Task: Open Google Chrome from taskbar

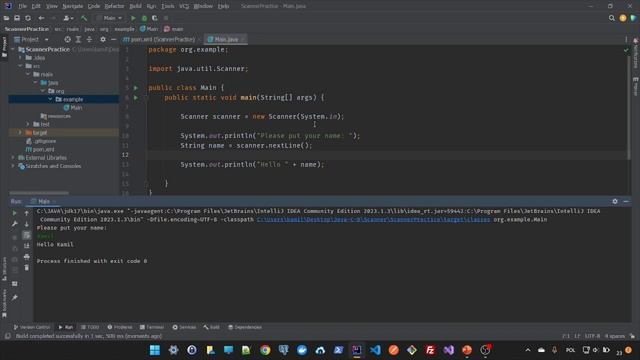Action: point(265,350)
